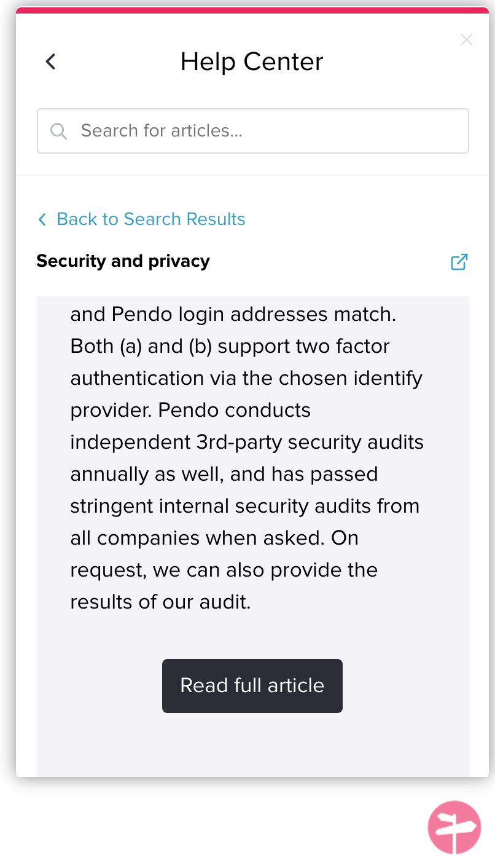
Task: Follow the Back to Search Results link
Action: coord(150,219)
